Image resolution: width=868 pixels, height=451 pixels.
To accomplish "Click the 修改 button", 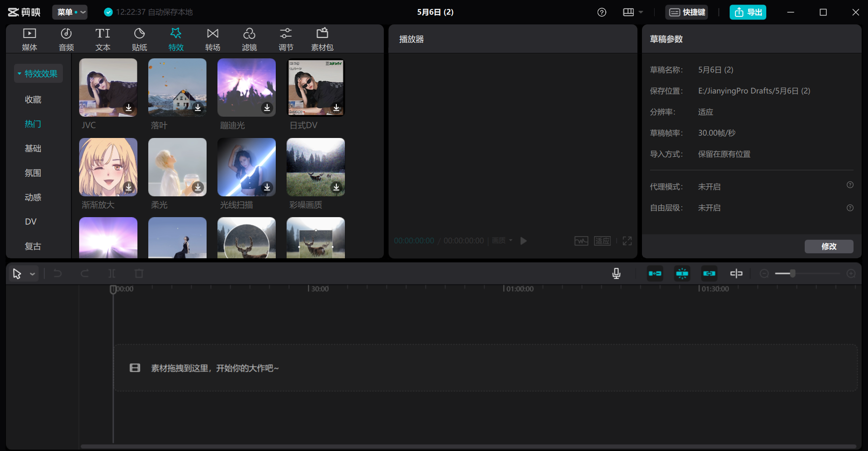I will (x=829, y=246).
